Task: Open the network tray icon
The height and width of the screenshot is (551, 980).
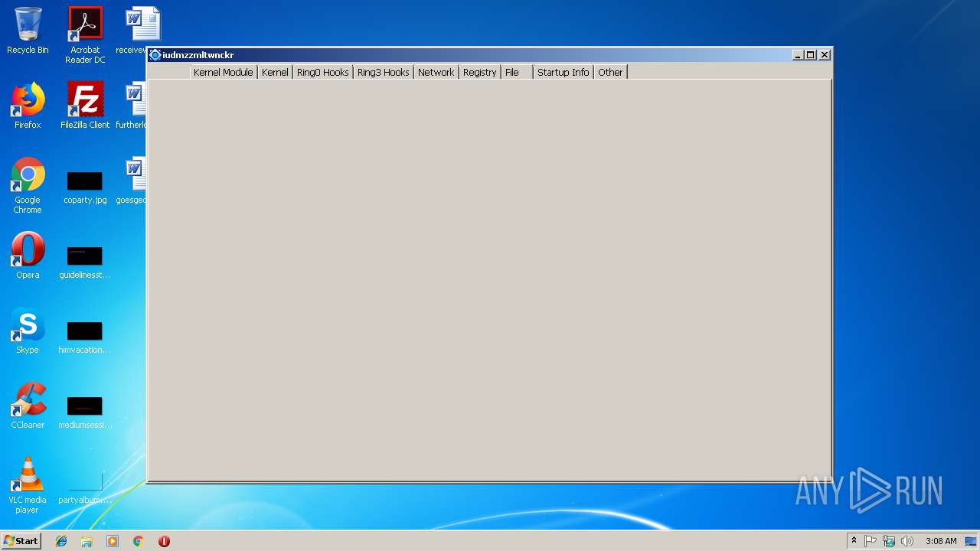Action: (889, 541)
